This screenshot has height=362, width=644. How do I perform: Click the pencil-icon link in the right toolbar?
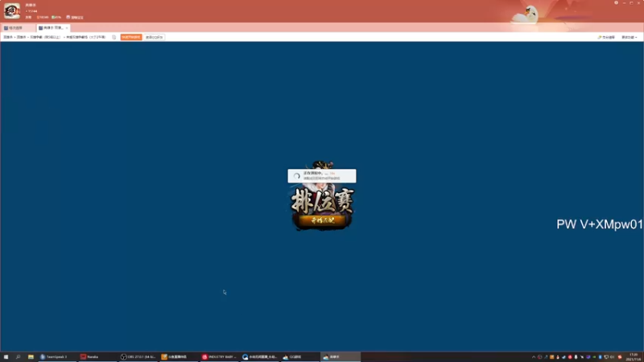pos(606,37)
